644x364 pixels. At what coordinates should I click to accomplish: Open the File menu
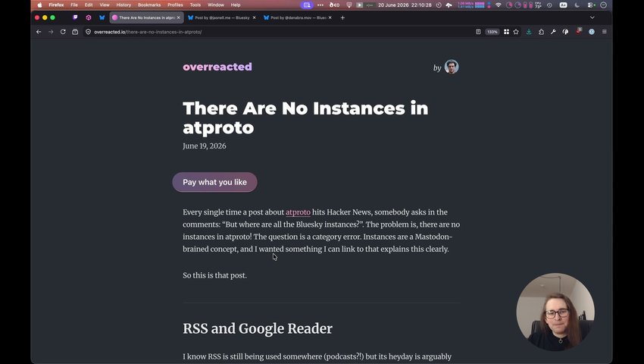[74, 5]
